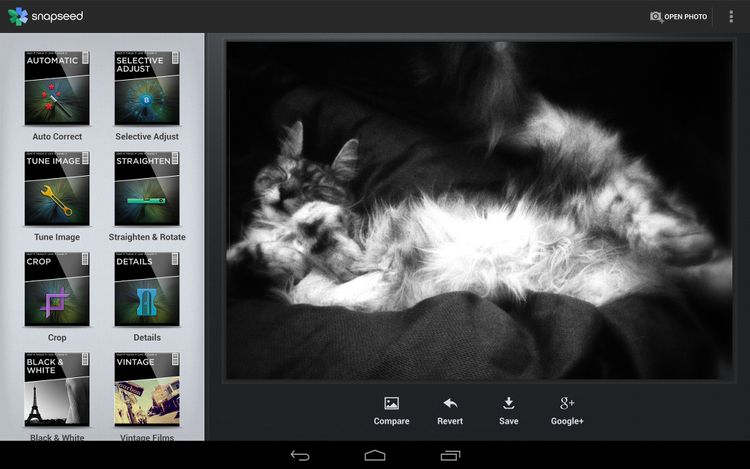Open Android recent apps button
750x469 pixels.
pyautogui.click(x=450, y=455)
